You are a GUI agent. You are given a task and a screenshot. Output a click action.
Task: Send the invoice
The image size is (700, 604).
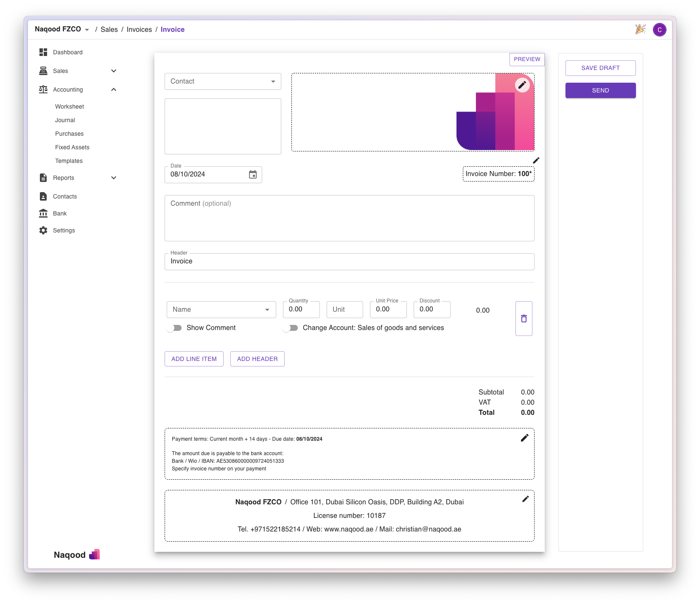pos(600,90)
